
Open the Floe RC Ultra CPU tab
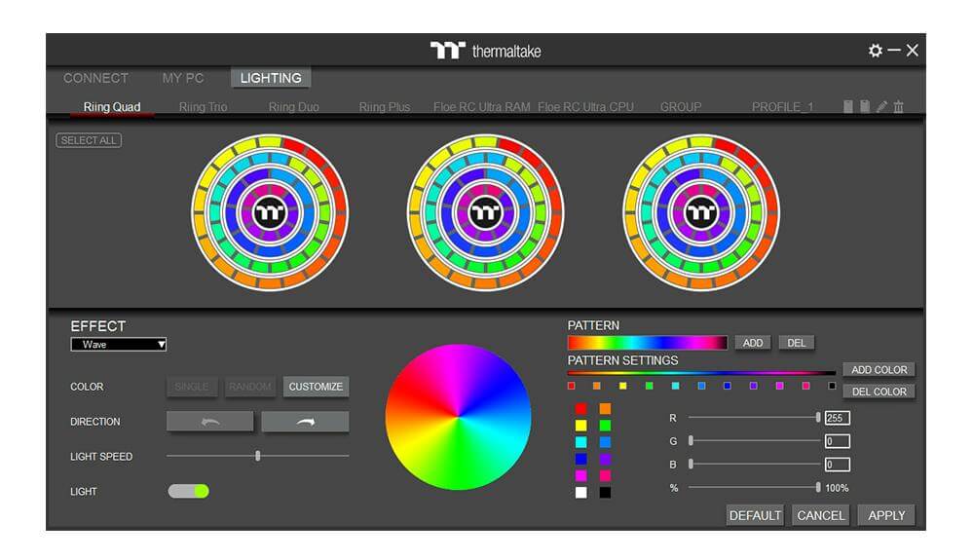(x=585, y=107)
